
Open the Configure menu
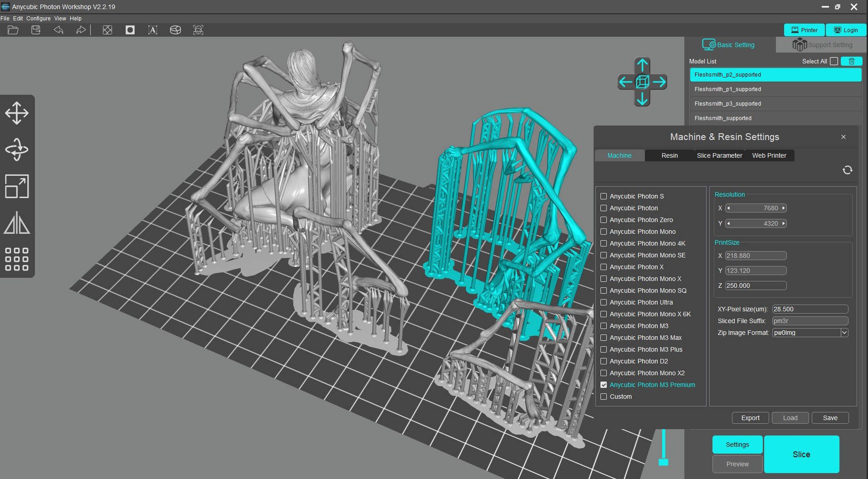(x=38, y=19)
